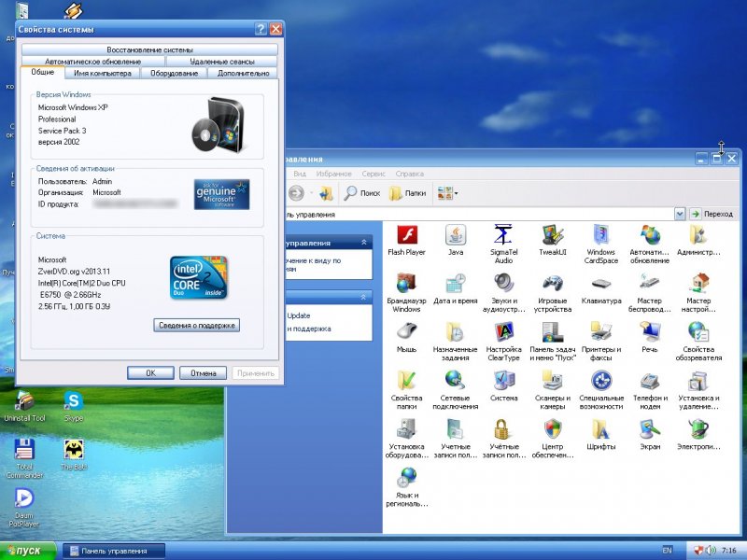Open Display (Экран) settings
747x560 pixels.
[650, 435]
